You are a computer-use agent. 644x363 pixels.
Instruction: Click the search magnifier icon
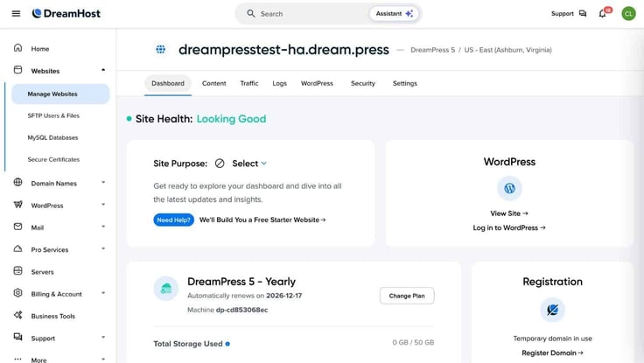250,13
